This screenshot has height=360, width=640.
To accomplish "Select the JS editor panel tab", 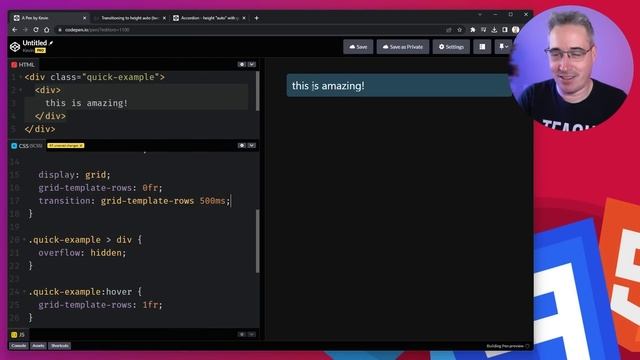I will 18,335.
